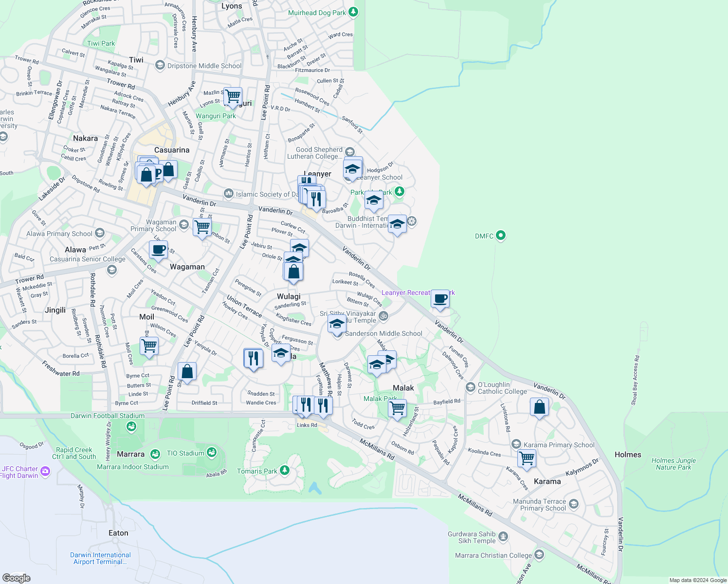Open the Buddhist Temple snowflake icon
This screenshot has height=584, width=728.
coord(412,222)
